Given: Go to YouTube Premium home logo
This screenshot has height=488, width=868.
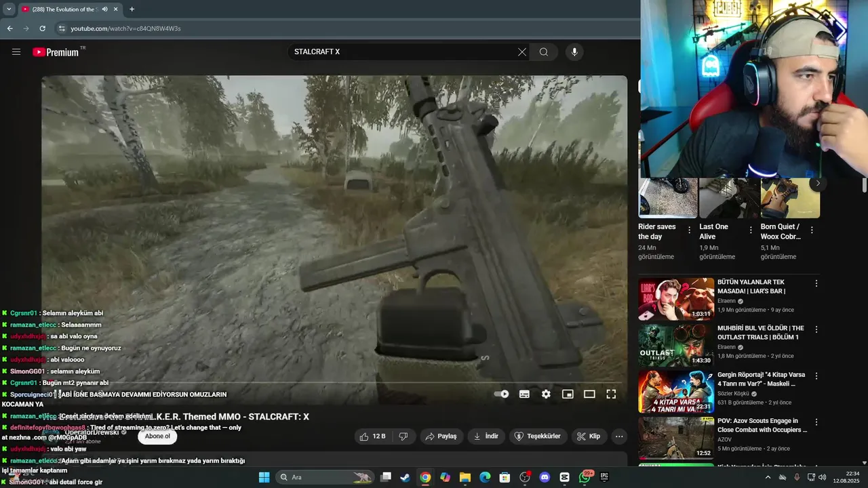Looking at the screenshot, I should tap(56, 52).
